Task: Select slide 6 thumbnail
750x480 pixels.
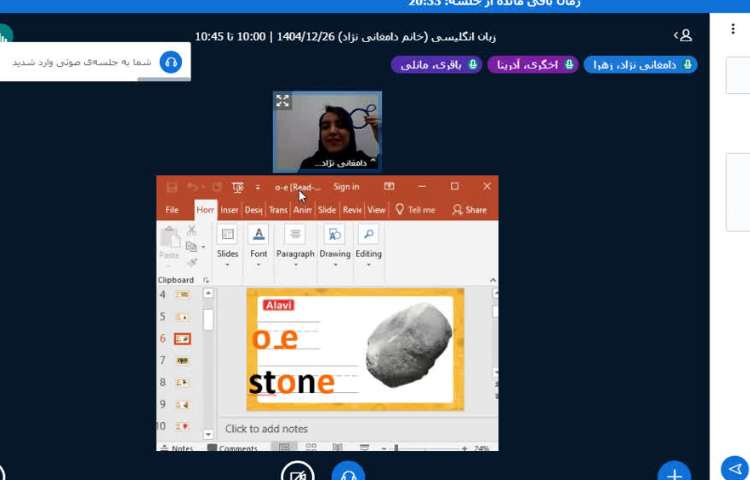Action: click(x=182, y=339)
